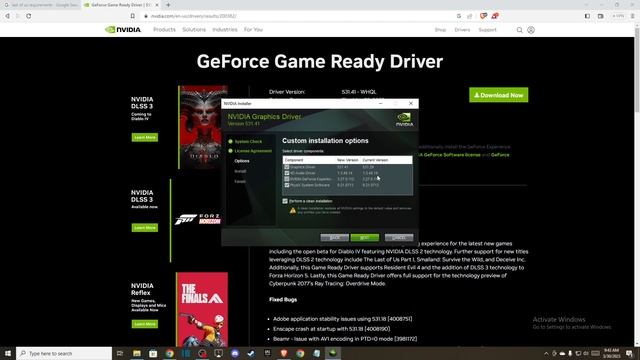This screenshot has width=640, height=360.
Task: Toggle the Graphics Driver component checkbox
Action: (287, 167)
